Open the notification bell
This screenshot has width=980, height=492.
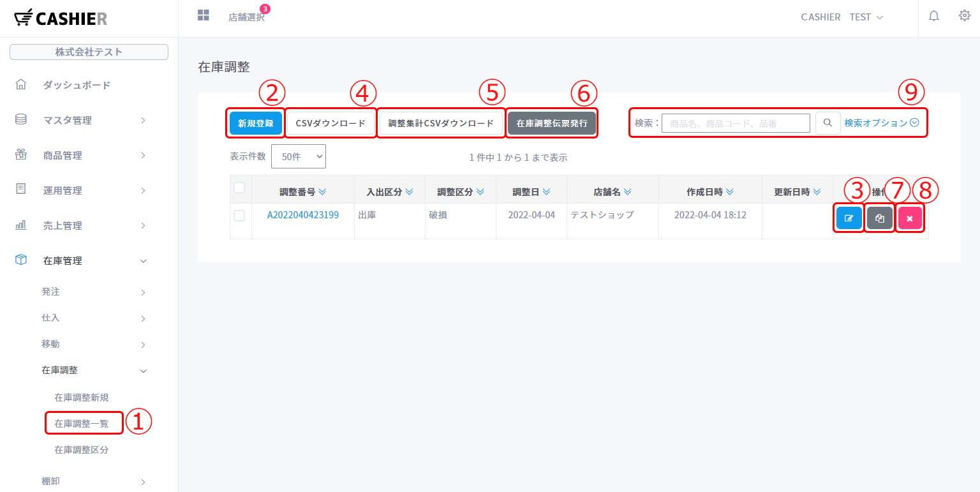click(x=934, y=17)
